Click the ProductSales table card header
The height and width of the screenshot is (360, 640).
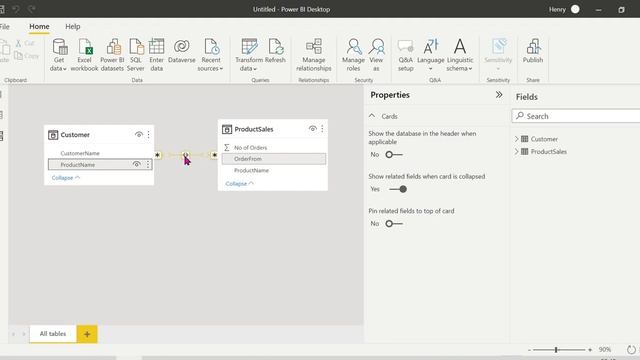pyautogui.click(x=273, y=129)
